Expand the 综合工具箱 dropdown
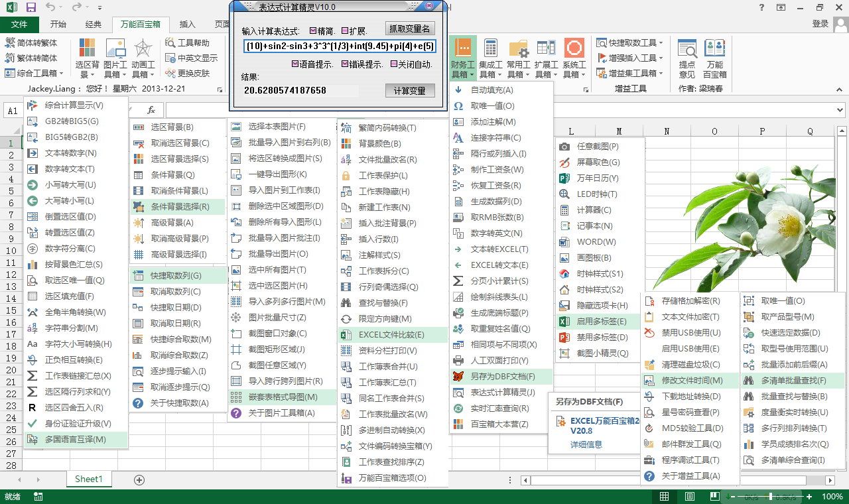 pyautogui.click(x=34, y=73)
